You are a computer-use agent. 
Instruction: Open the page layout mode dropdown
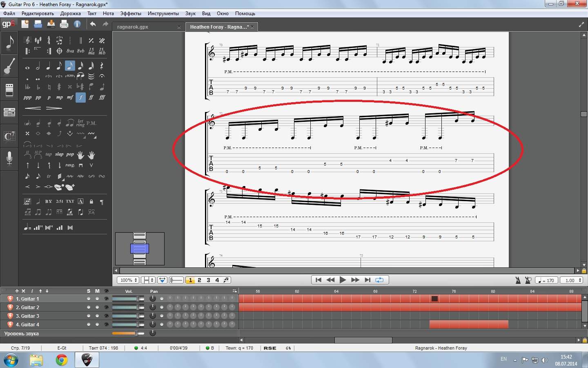click(148, 280)
